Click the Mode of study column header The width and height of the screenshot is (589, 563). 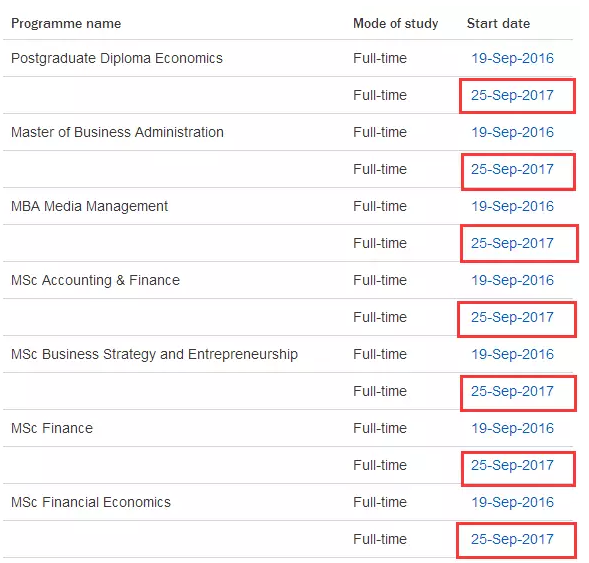click(x=396, y=24)
